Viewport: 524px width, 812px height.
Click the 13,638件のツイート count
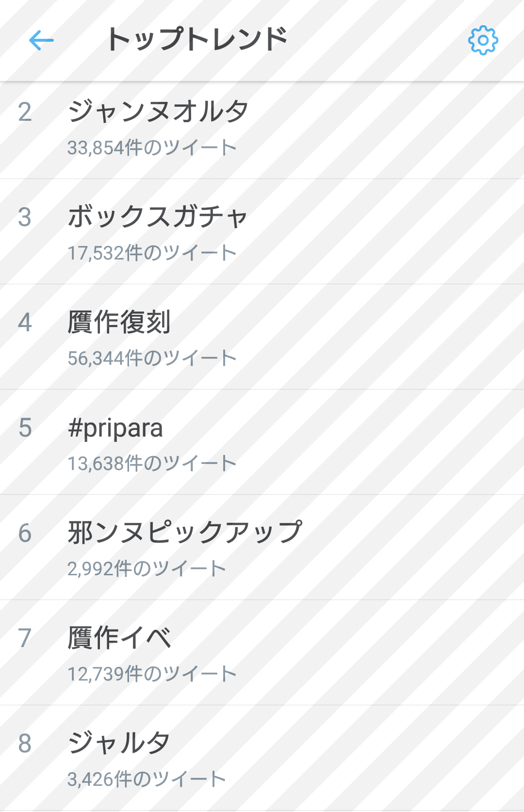click(152, 463)
